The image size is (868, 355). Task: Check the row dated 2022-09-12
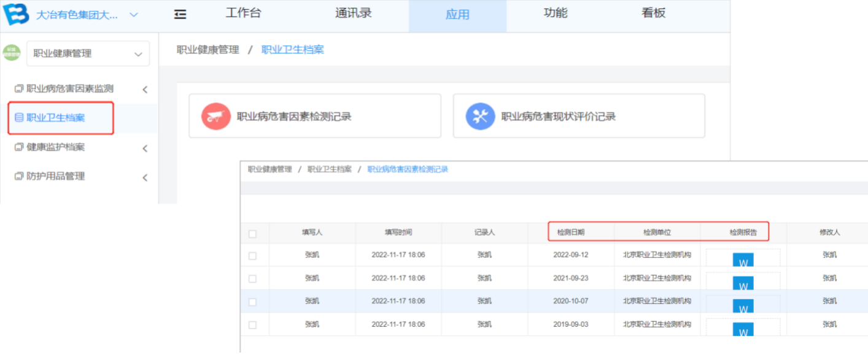(252, 256)
